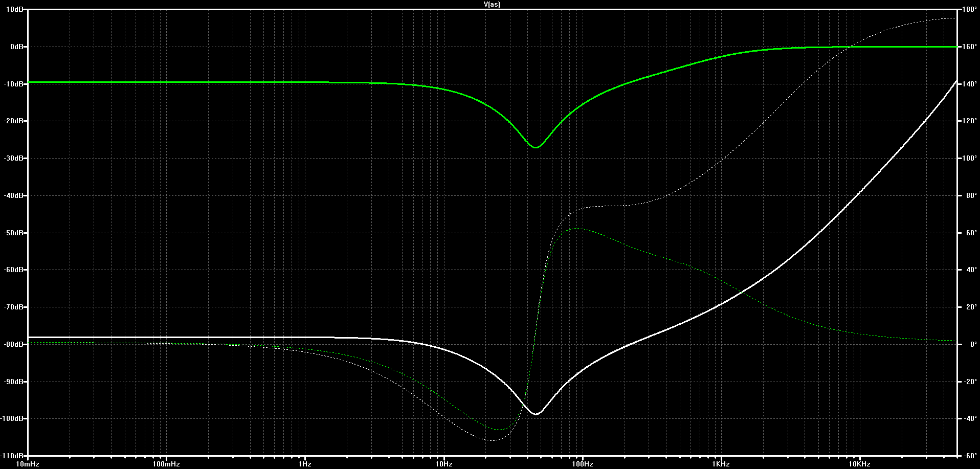
Task: Click the 0dB magnitude axis label
Action: coord(17,47)
